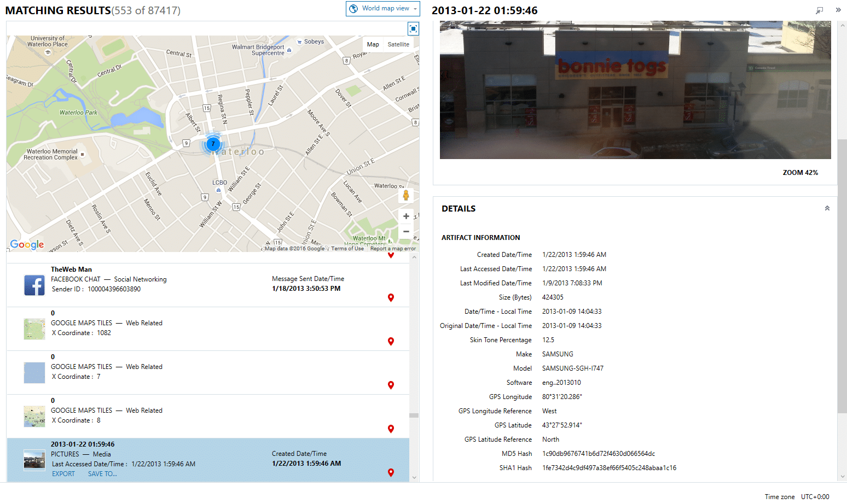
Task: Select Software value eng..2013010
Action: (561, 383)
